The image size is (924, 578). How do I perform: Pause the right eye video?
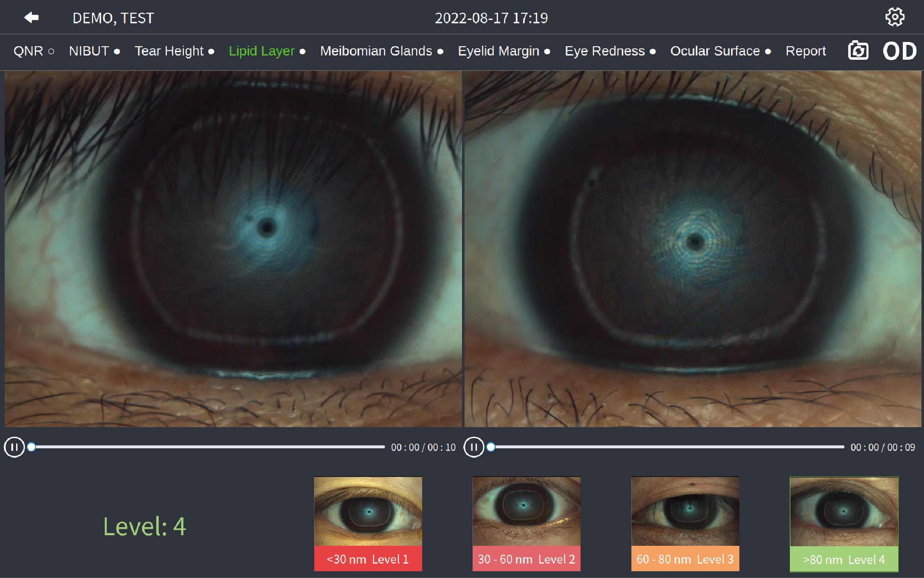point(474,447)
